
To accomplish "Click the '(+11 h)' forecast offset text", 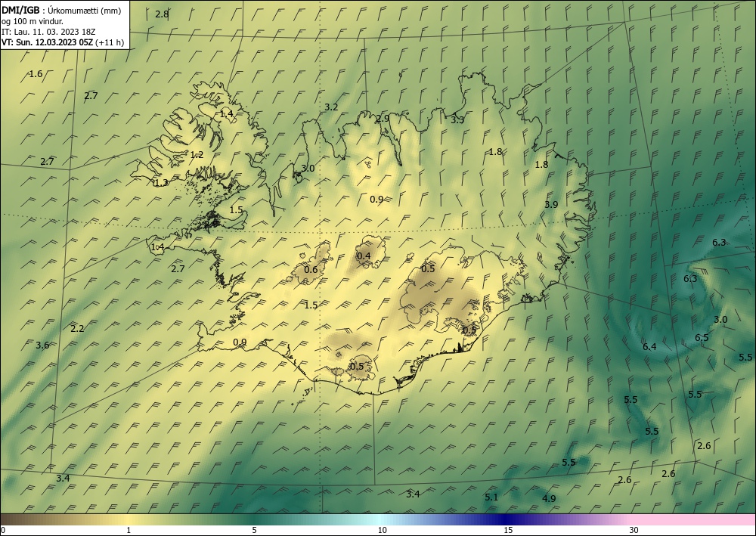I will 110,42.
